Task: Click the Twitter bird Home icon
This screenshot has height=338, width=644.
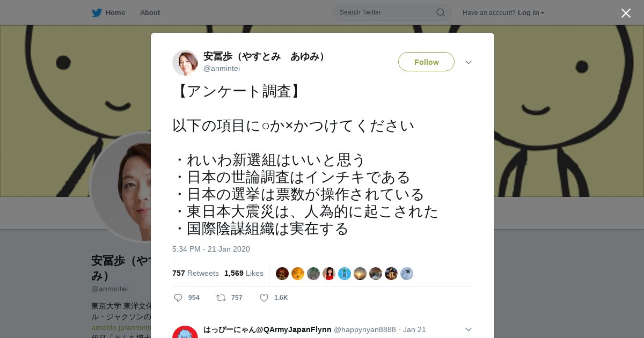Action: [x=97, y=13]
